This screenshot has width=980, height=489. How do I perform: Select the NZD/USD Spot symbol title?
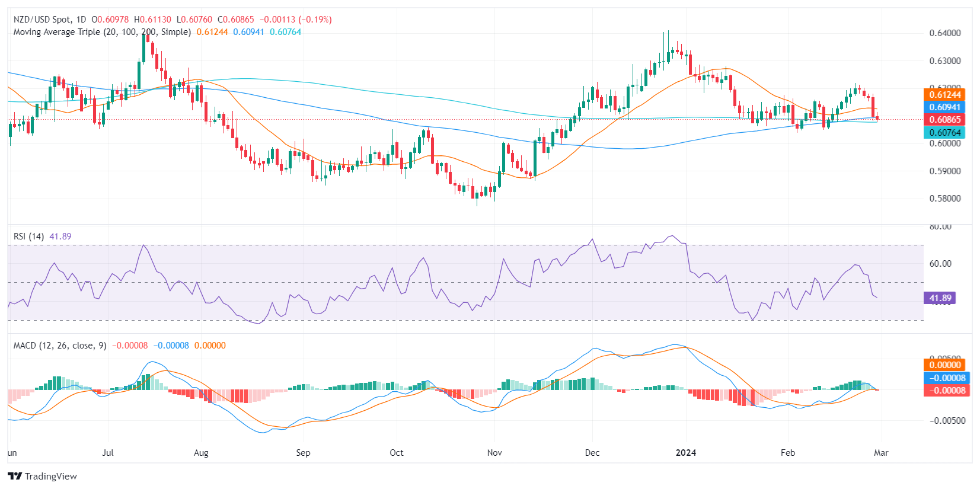(x=44, y=20)
